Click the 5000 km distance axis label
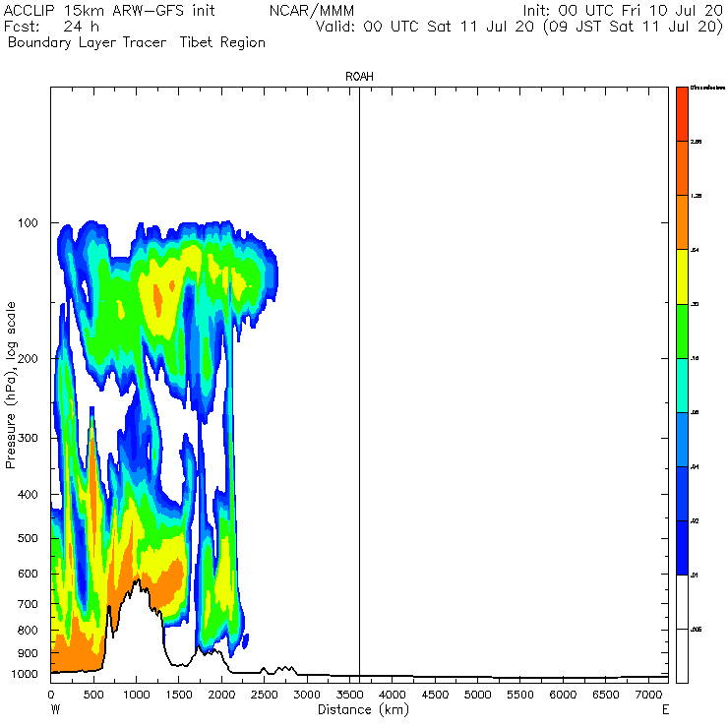Screen dimensions: 728x728 click(478, 695)
